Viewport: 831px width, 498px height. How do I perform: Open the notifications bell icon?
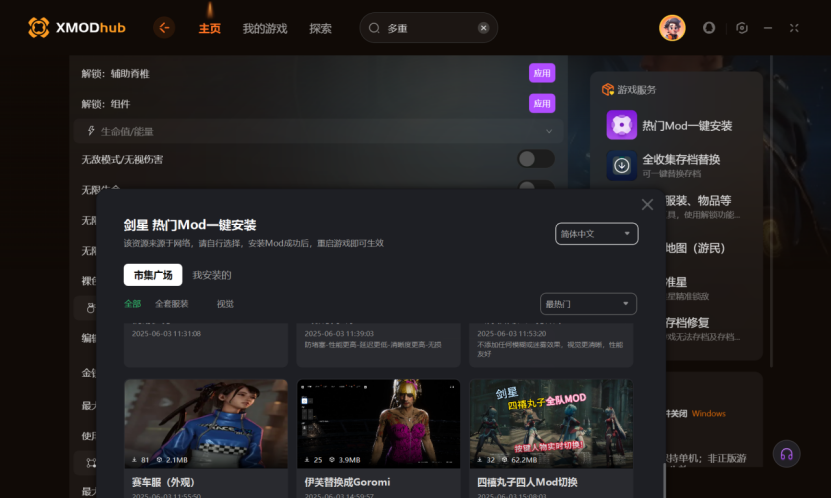click(709, 28)
